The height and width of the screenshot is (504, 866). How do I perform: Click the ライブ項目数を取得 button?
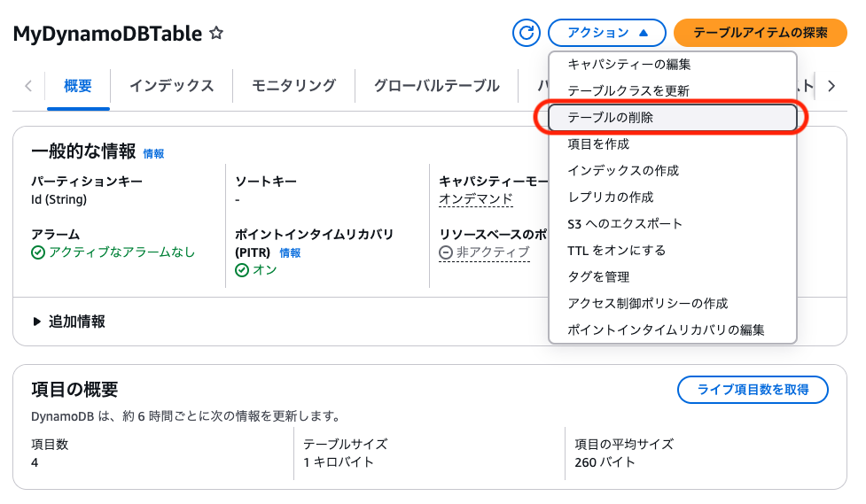[x=753, y=390]
